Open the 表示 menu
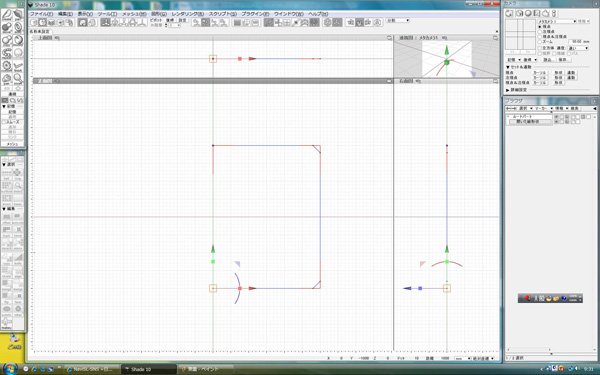 pos(85,14)
